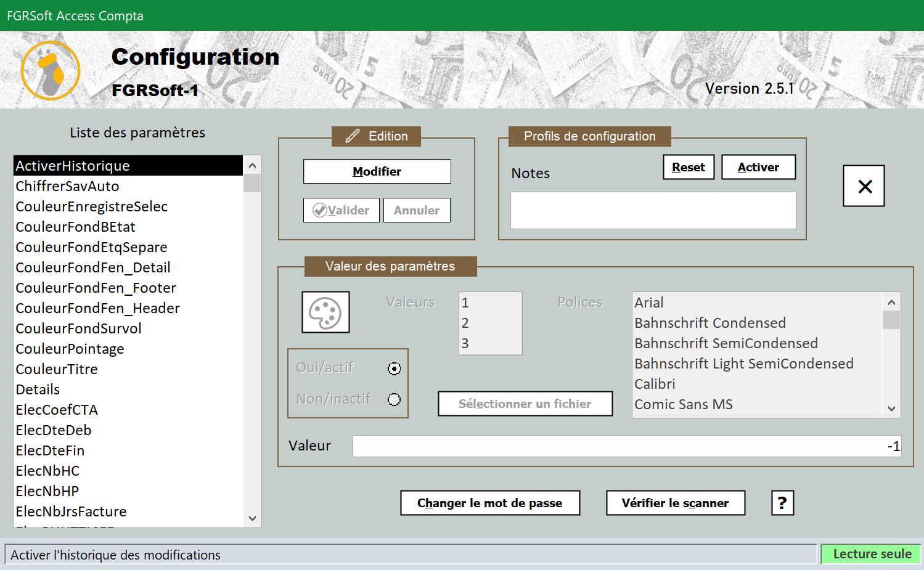
Task: Select CouleurEnregistreSelec parameter
Action: click(128, 206)
